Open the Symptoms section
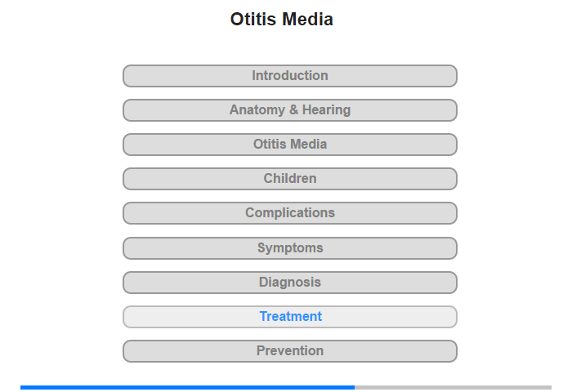The height and width of the screenshot is (392, 572). point(289,248)
